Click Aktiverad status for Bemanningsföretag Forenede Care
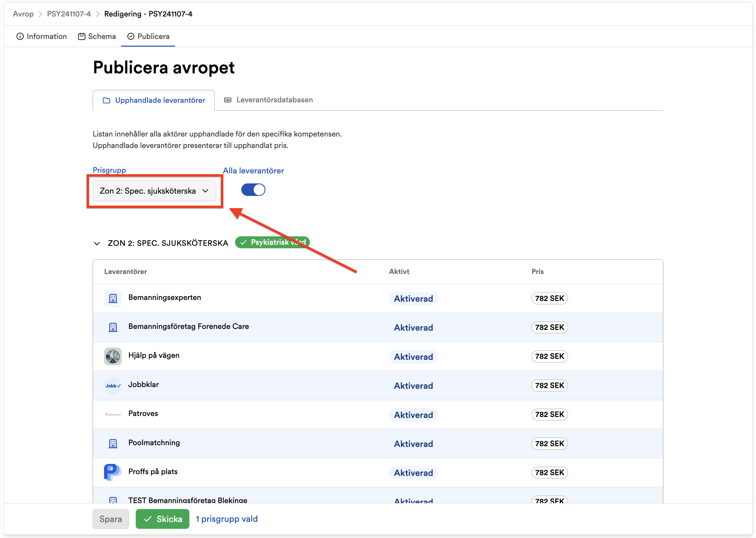756x538 pixels. [413, 328]
